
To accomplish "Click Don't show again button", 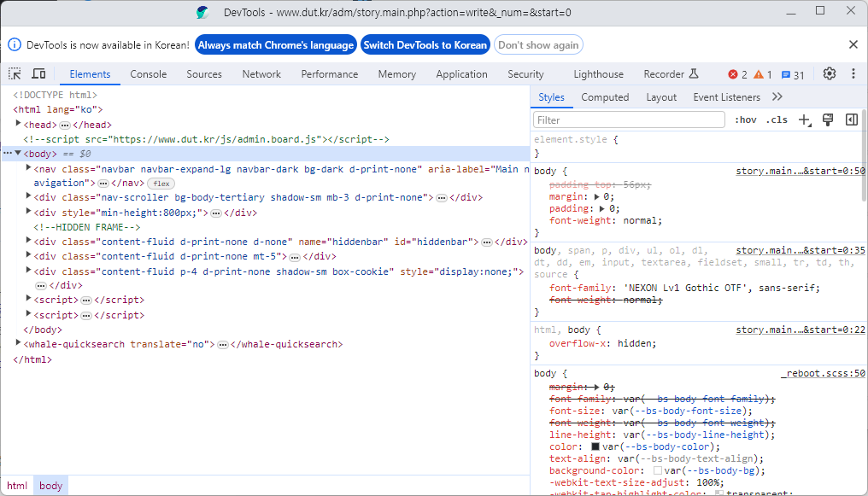I will tap(538, 44).
